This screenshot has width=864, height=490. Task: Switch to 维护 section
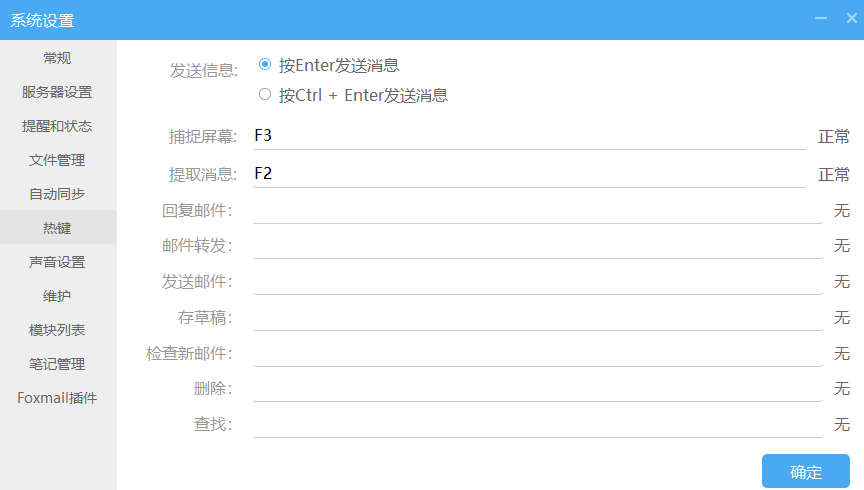pyautogui.click(x=57, y=296)
